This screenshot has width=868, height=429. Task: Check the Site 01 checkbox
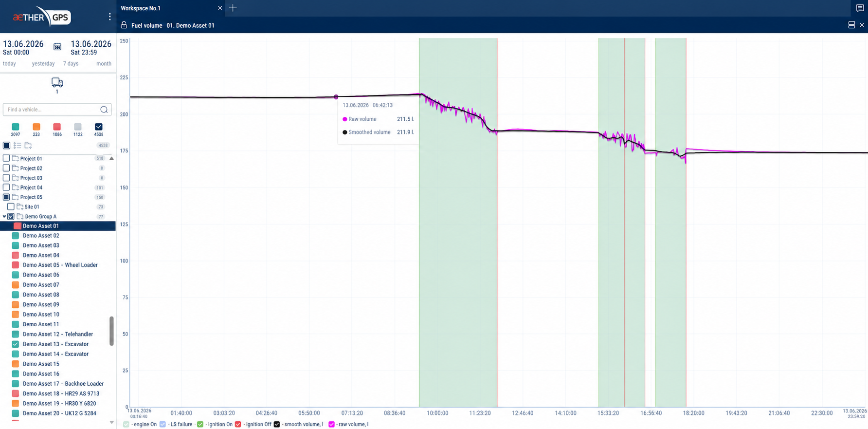pyautogui.click(x=11, y=206)
